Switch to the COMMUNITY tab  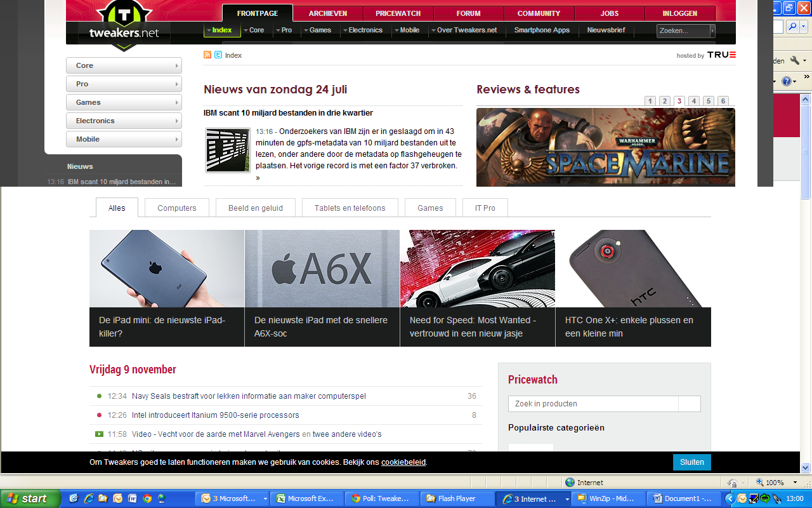point(539,13)
